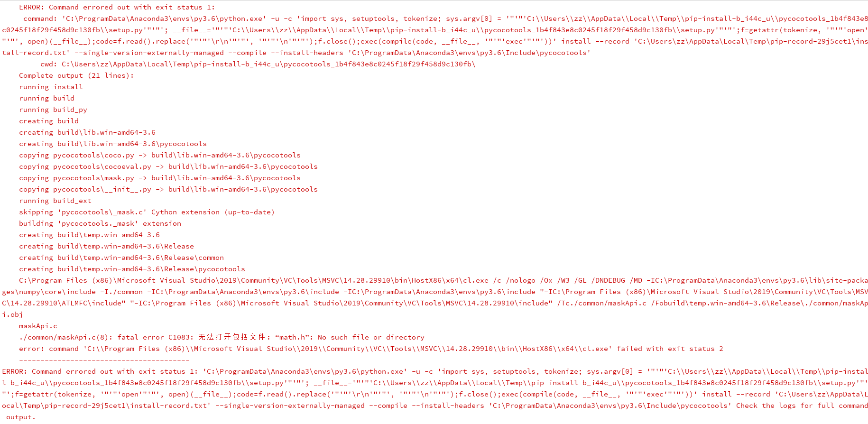Click the line copying pycocotools\cocoeval.py
Image resolution: width=868 pixels, height=424 pixels.
[168, 166]
